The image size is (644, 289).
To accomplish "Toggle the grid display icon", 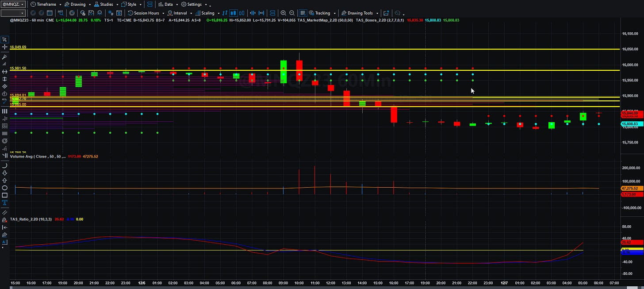I will 303,13.
